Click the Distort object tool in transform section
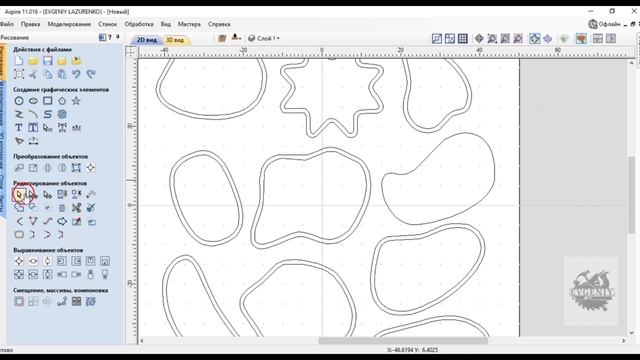 (76, 168)
